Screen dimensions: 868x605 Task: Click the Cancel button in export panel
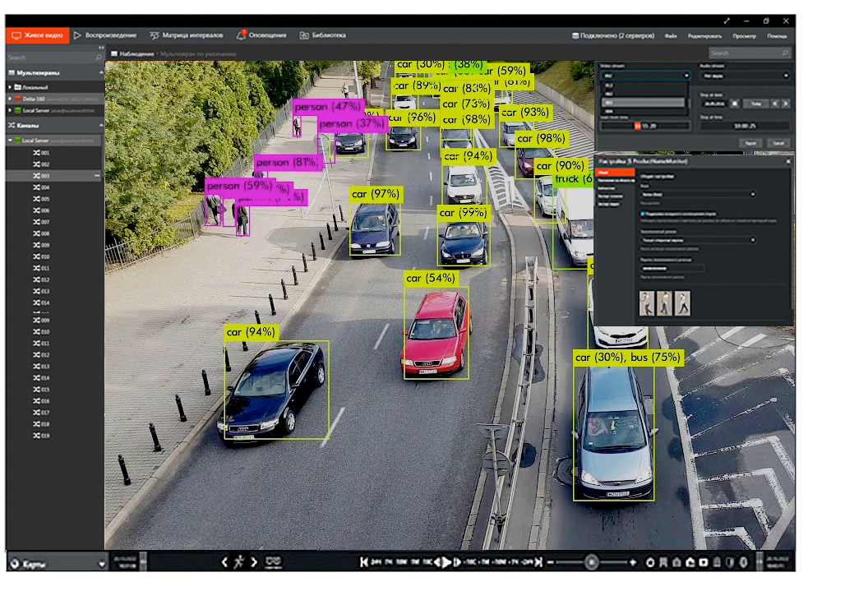[x=778, y=143]
